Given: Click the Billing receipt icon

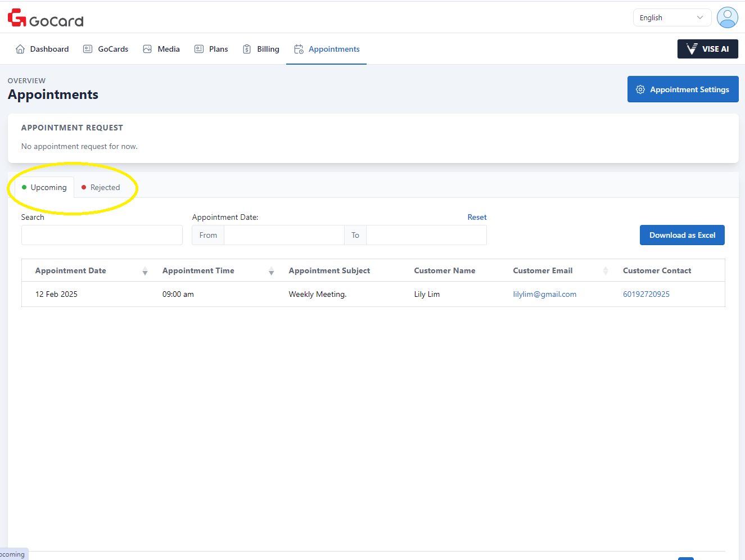Looking at the screenshot, I should coord(247,49).
